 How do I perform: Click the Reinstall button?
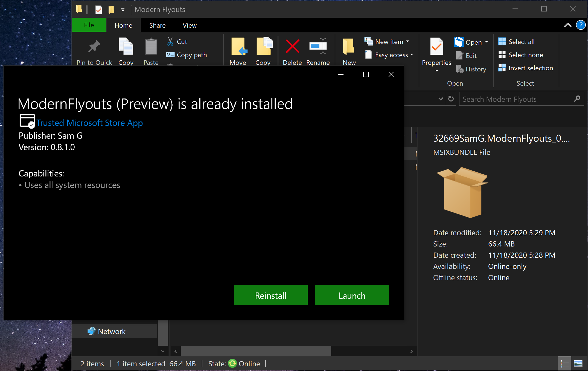point(271,295)
